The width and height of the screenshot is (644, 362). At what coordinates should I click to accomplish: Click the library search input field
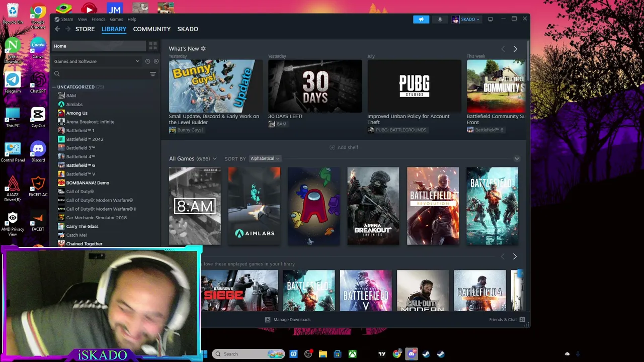104,74
